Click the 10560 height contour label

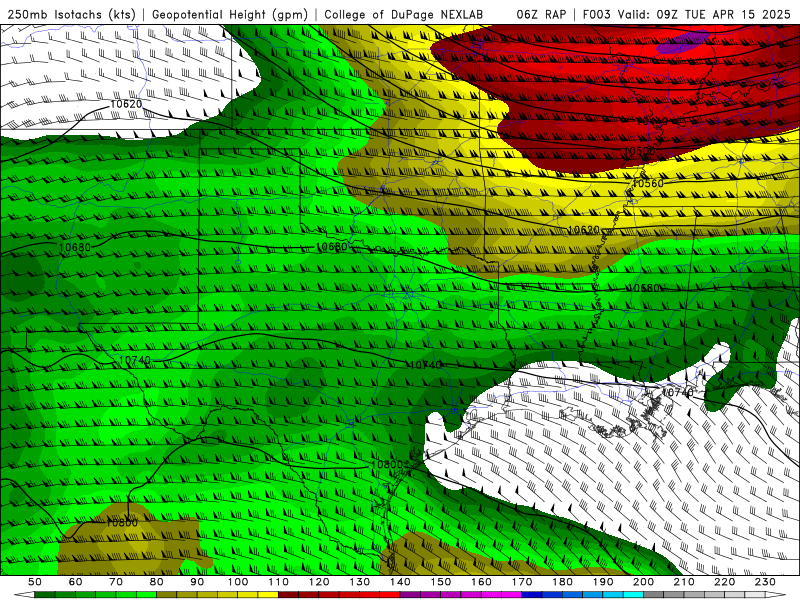(x=647, y=184)
